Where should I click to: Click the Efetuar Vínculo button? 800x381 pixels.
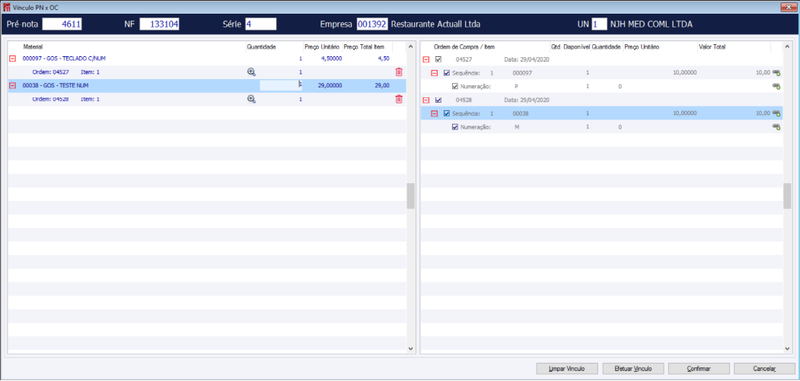(x=633, y=369)
